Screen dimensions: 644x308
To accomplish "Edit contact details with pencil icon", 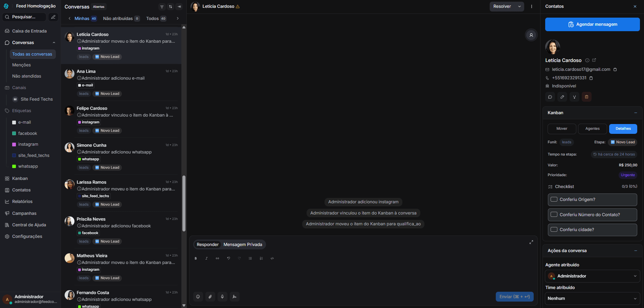I will [x=562, y=97].
